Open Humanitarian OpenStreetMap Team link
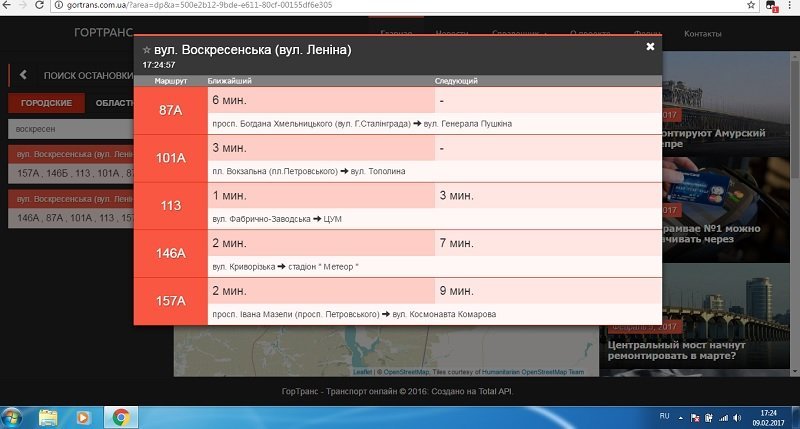This screenshot has height=429, width=800. [x=533, y=372]
